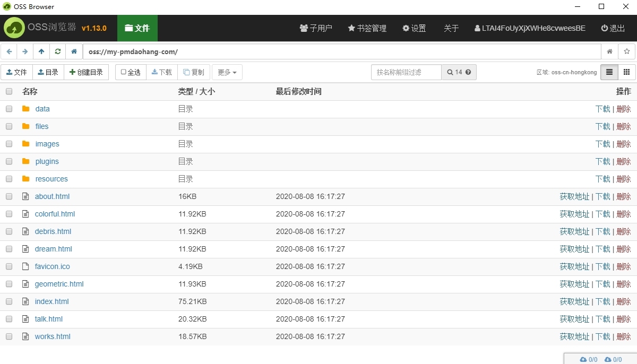The height and width of the screenshot is (364, 637).
Task: Click 获取地址 for about.html
Action: pyautogui.click(x=574, y=196)
